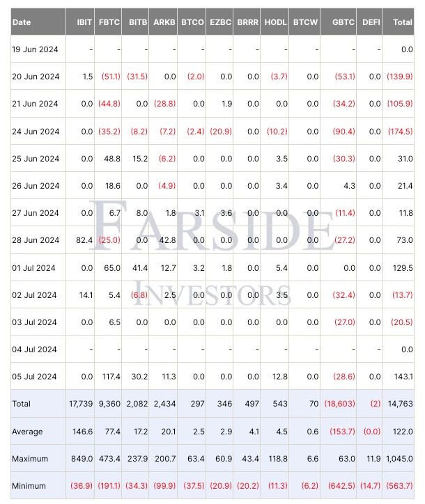Click the 05 Jul 2024 date cell

pos(36,377)
